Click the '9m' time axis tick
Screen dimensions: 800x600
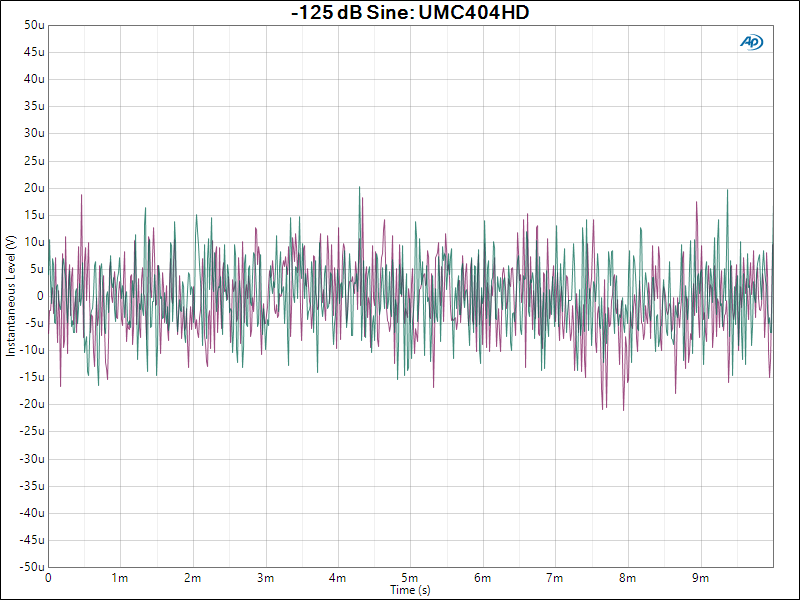(701, 578)
